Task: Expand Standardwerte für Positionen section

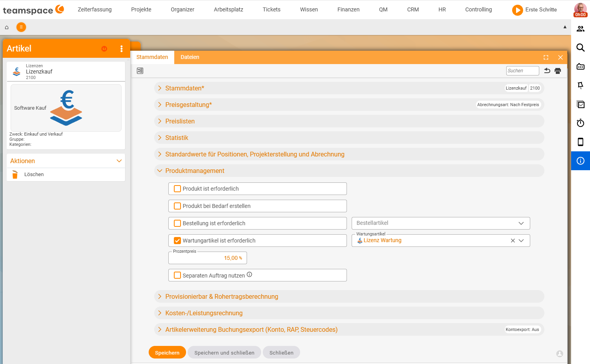Action: [349, 154]
